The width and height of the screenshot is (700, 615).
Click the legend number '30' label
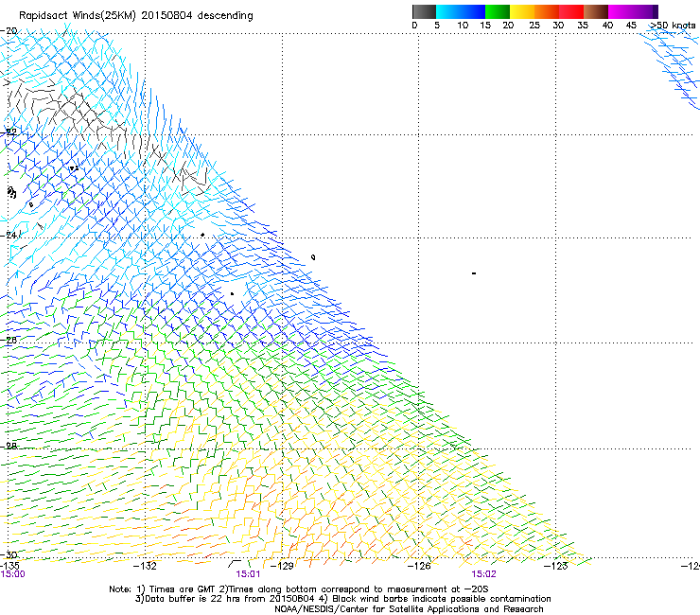point(558,26)
